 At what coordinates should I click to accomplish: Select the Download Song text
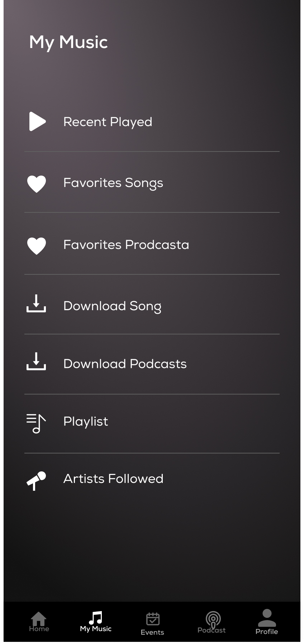point(112,306)
